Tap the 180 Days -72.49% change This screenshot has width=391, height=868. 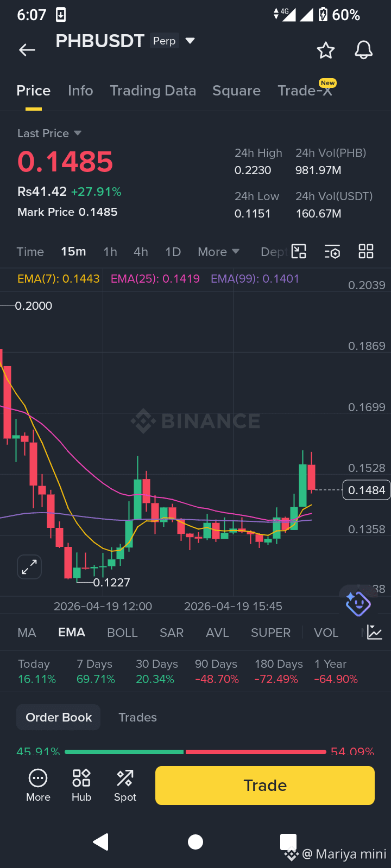click(279, 672)
